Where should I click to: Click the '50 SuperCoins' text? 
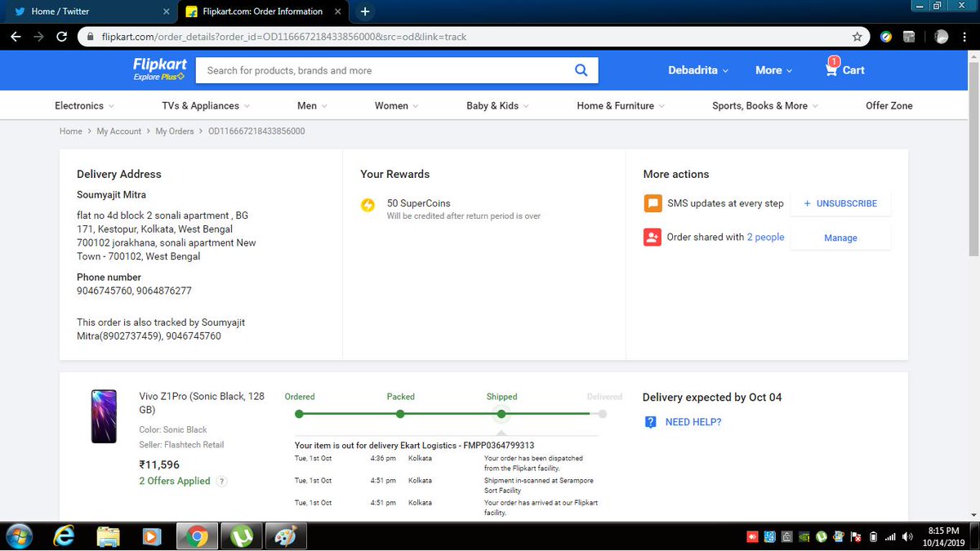419,203
